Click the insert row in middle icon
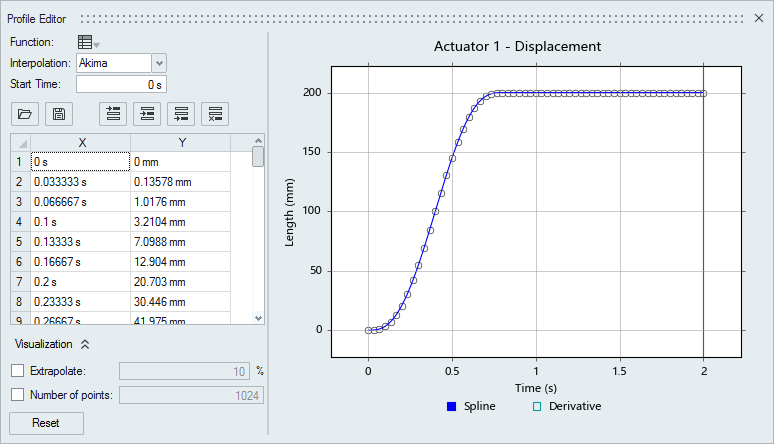Image resolution: width=774 pixels, height=444 pixels. [x=147, y=114]
